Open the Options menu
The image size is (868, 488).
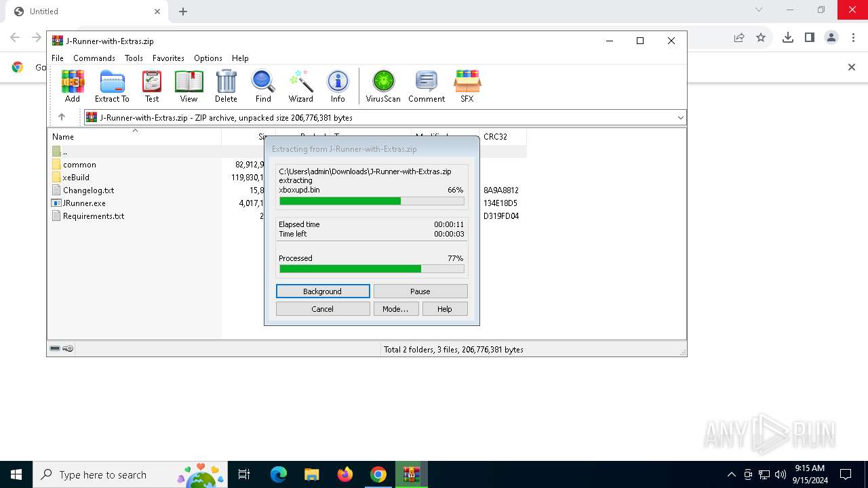208,58
